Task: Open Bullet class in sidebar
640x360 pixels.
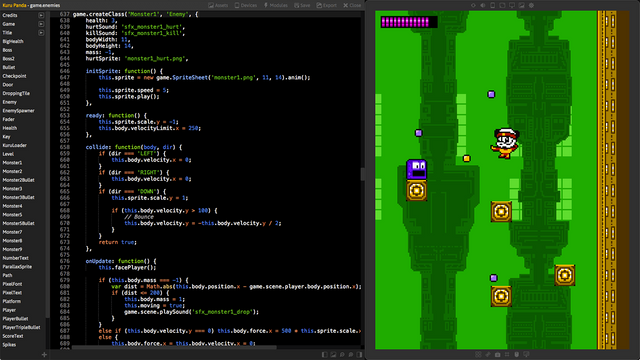Action: point(9,67)
